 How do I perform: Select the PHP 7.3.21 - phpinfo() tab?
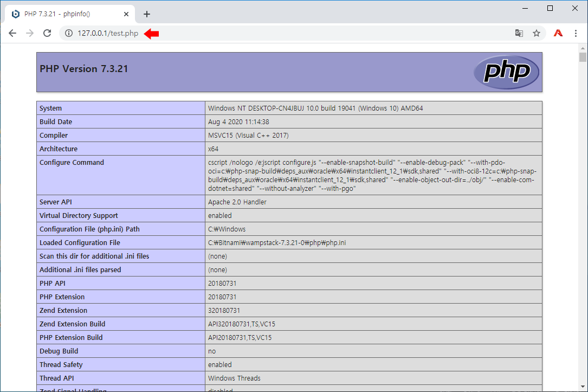[70, 14]
